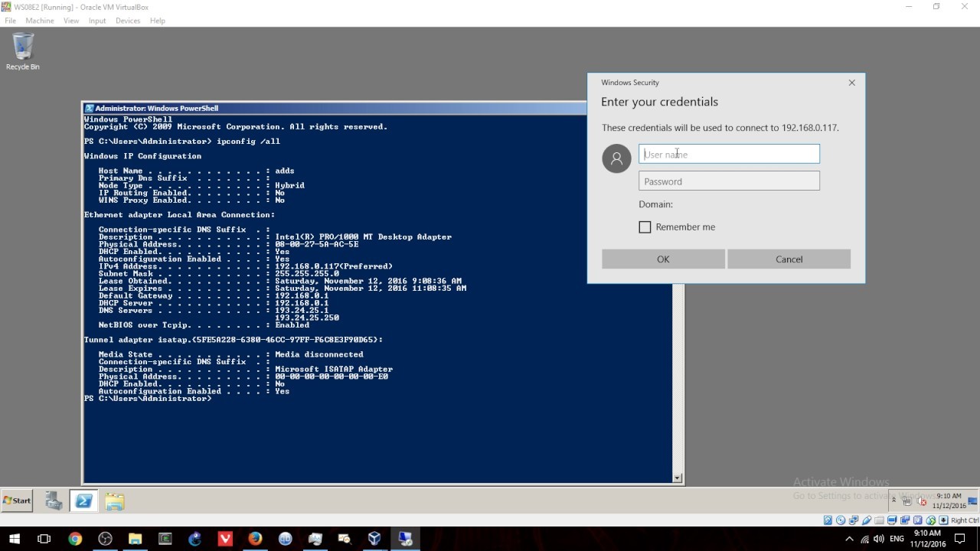Click the guest Show Desktop button
Viewport: 980px width, 551px height.
pyautogui.click(x=972, y=500)
